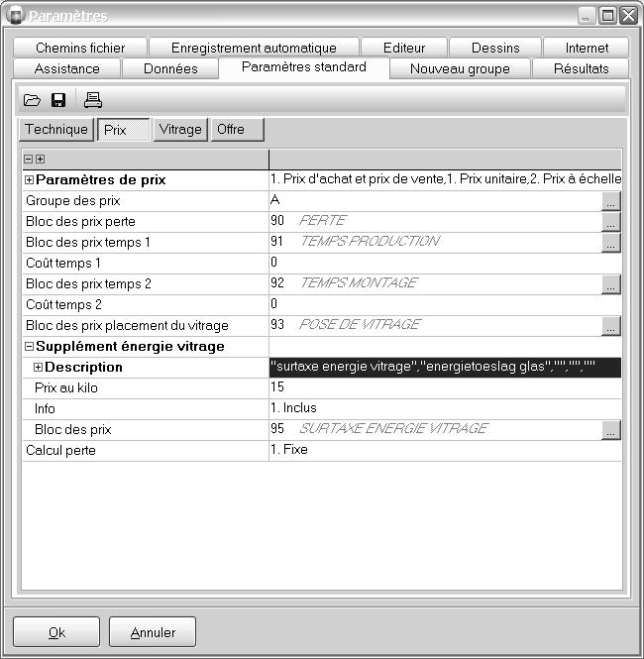Expand all rows with the plus header icon
Image resolution: width=644 pixels, height=659 pixels.
coord(40,159)
